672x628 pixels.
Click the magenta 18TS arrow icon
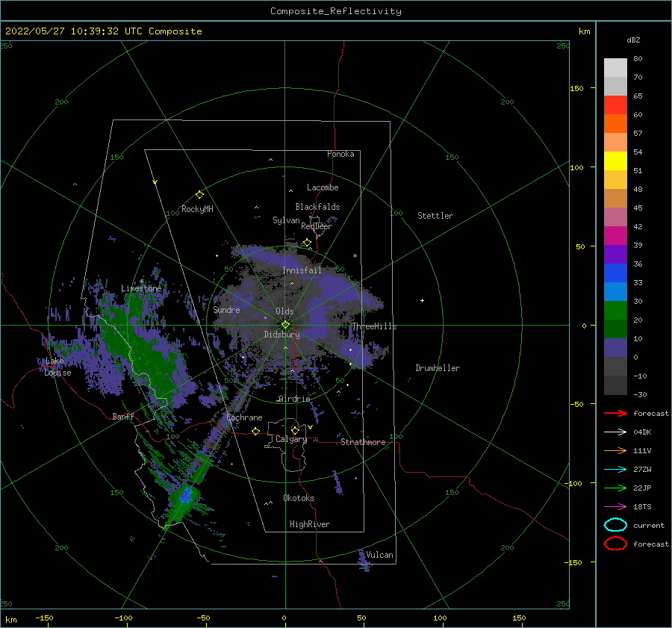tap(615, 507)
